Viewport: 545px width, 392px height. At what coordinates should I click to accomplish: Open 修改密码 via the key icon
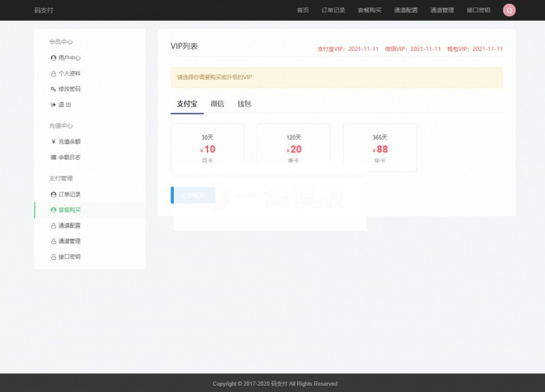coord(53,88)
